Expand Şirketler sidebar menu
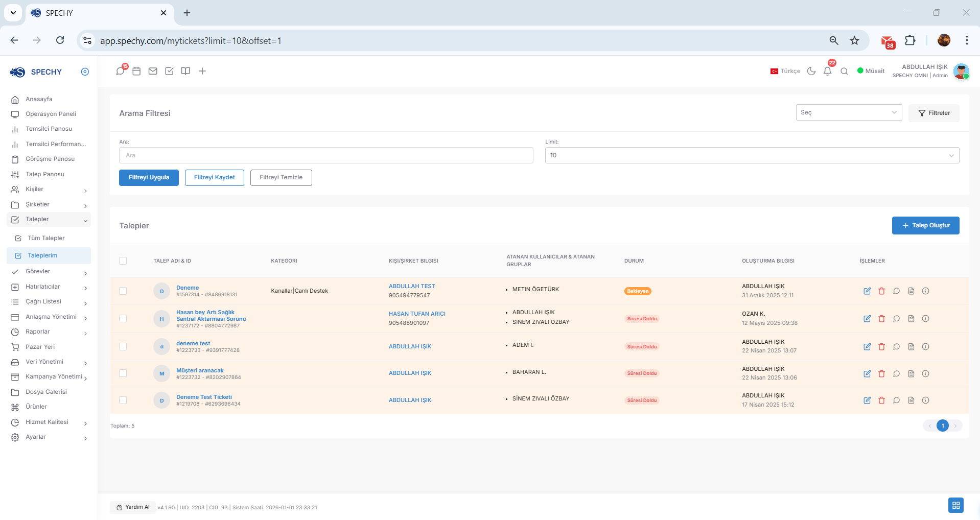 49,204
